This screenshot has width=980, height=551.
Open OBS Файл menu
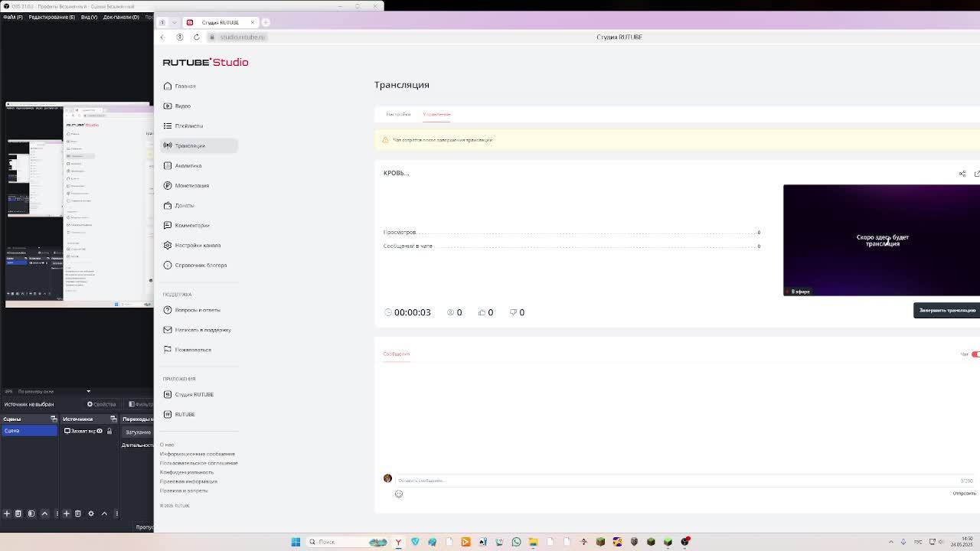tap(13, 17)
